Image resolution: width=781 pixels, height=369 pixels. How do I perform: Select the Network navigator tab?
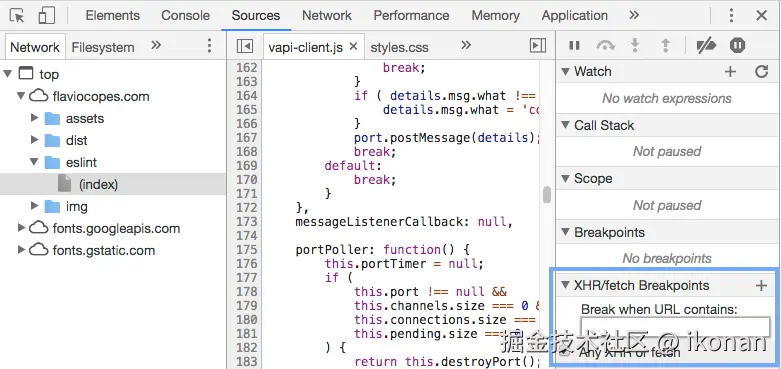pos(35,47)
